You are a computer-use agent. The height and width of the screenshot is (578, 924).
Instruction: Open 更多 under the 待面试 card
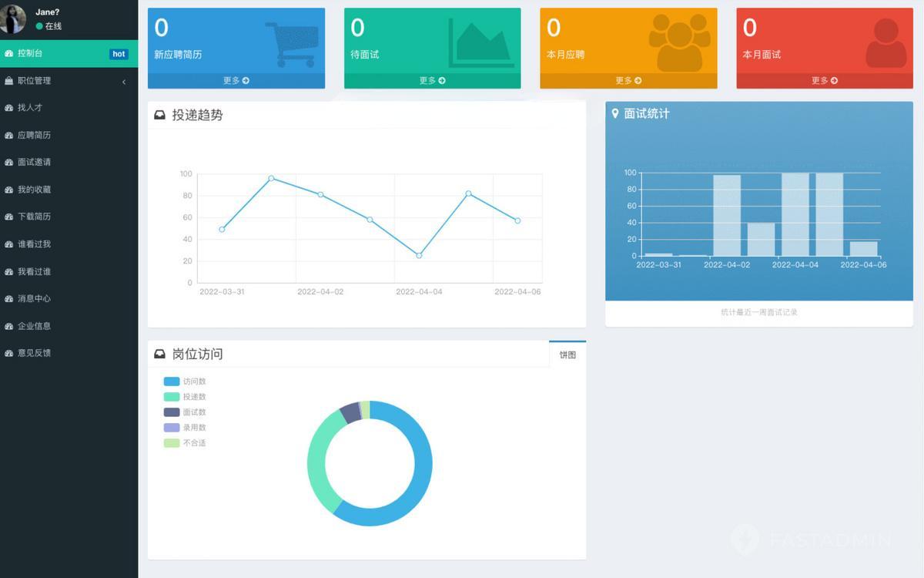(x=432, y=80)
